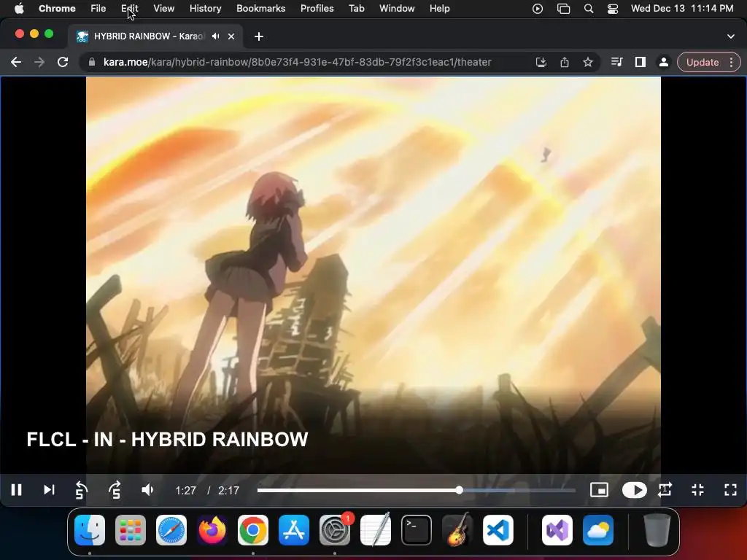
Task: Open the Apple menu
Action: 19,8
